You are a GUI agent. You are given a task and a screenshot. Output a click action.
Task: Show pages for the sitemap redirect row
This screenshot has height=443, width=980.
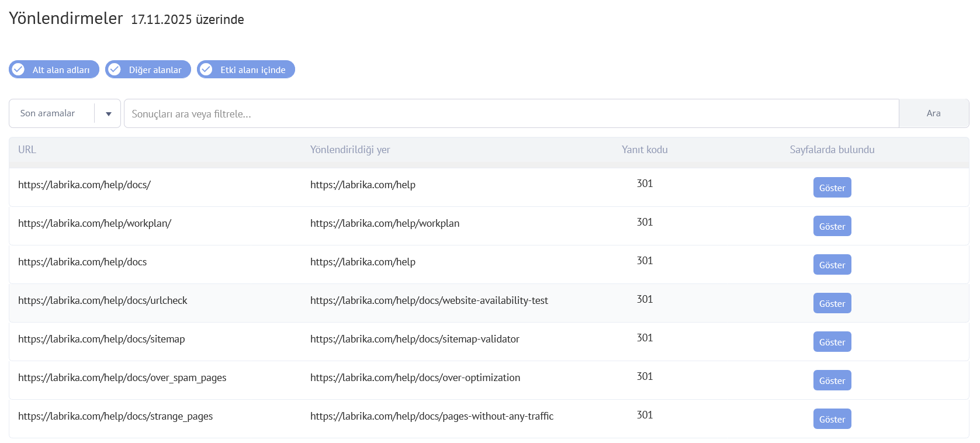pos(832,342)
